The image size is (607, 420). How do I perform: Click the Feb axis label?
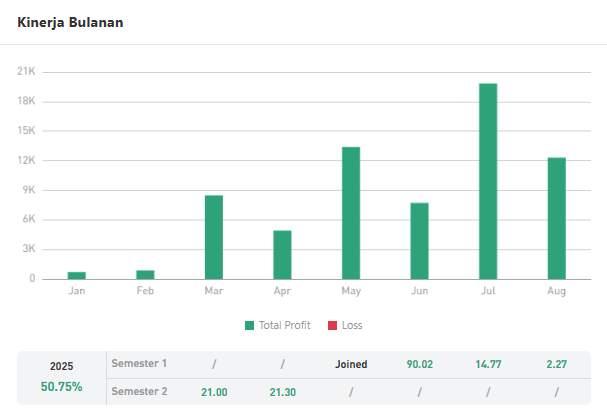pyautogui.click(x=145, y=291)
